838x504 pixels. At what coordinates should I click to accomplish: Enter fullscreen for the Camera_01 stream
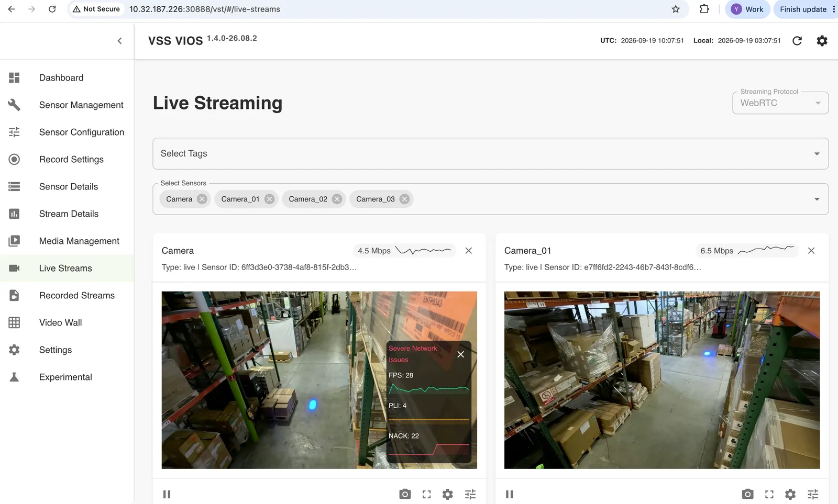[769, 494]
